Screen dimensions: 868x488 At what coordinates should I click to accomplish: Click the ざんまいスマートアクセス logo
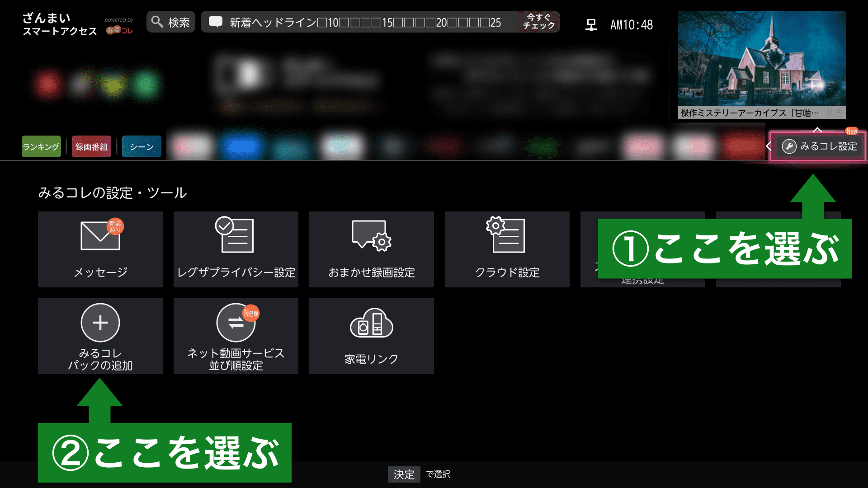click(x=60, y=24)
